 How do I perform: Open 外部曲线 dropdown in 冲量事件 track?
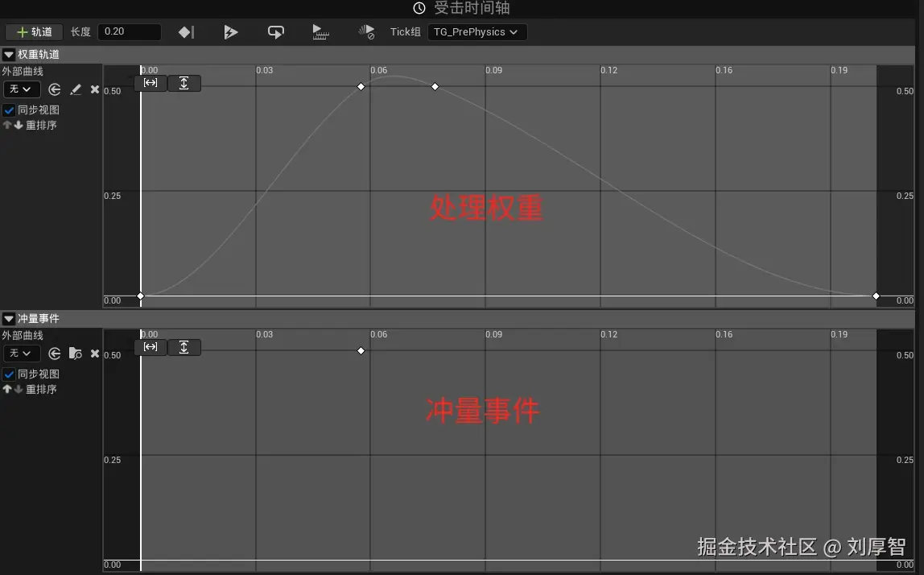pyautogui.click(x=21, y=354)
